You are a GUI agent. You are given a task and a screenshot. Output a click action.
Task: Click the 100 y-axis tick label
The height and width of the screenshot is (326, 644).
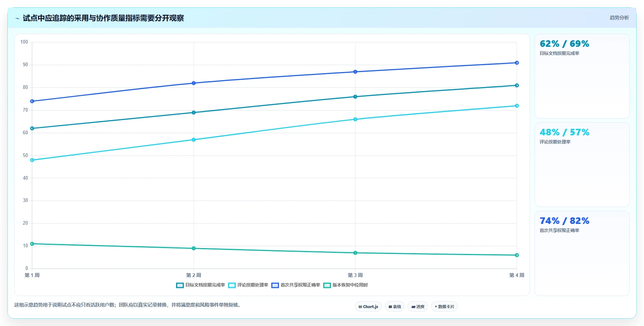coord(24,42)
